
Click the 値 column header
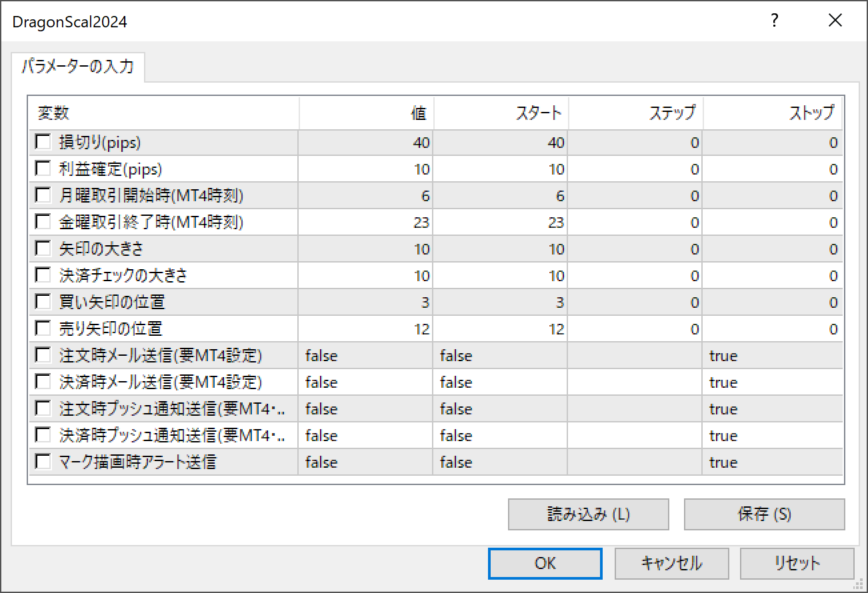click(366, 113)
